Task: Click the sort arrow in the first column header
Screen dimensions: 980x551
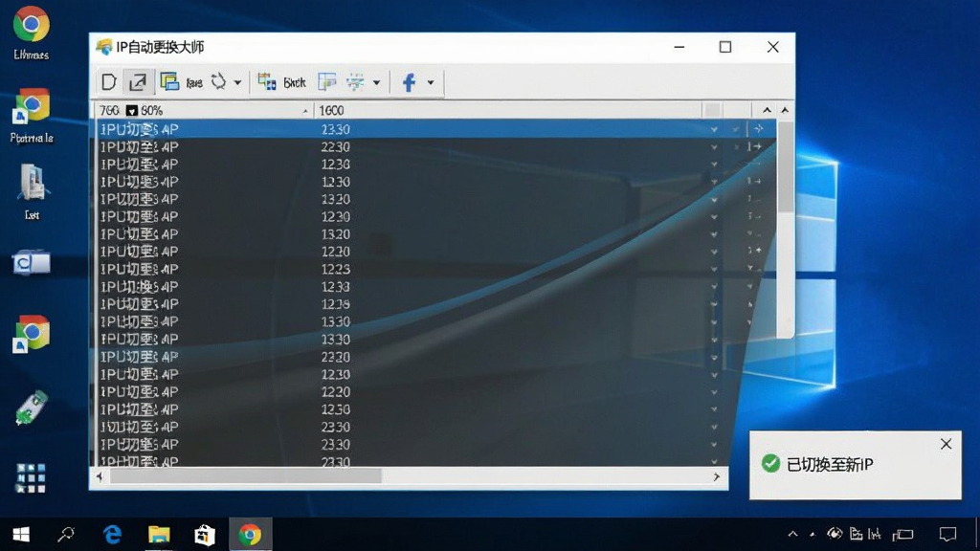Action: click(305, 111)
